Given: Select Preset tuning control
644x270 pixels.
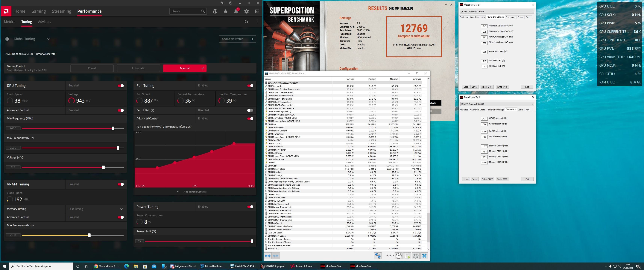Looking at the screenshot, I should pyautogui.click(x=92, y=68).
